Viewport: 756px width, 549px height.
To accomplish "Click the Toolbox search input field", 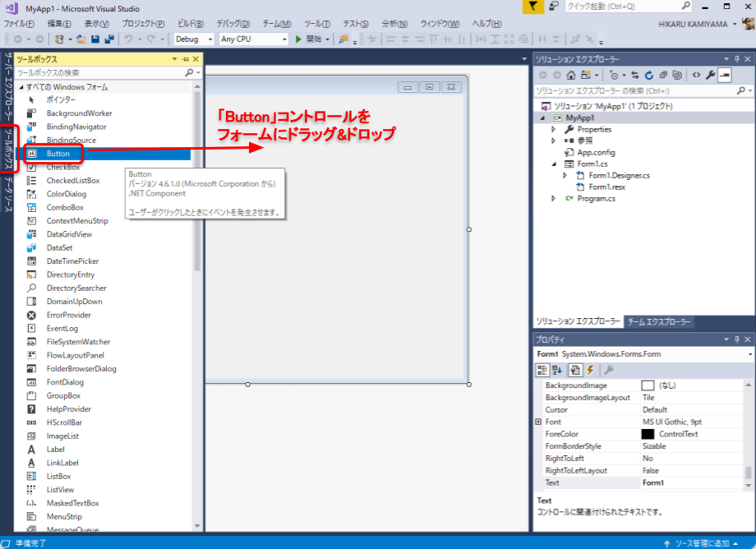I will coord(99,73).
